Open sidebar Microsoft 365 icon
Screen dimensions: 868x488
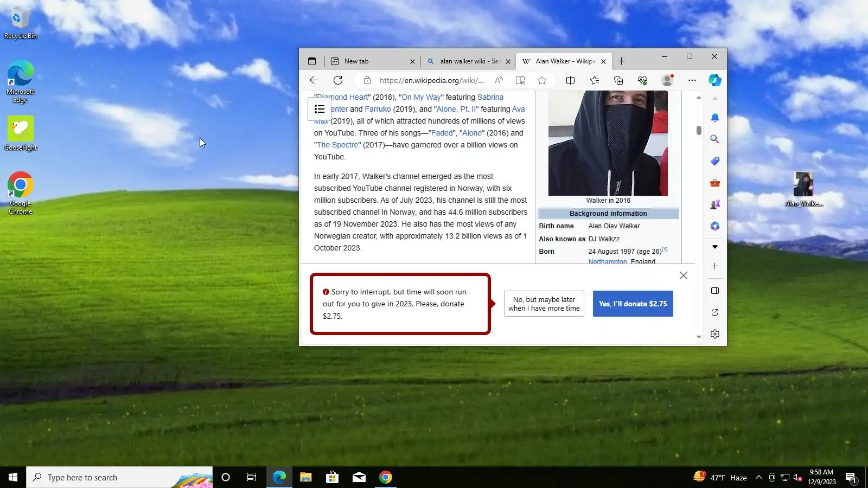point(715,226)
